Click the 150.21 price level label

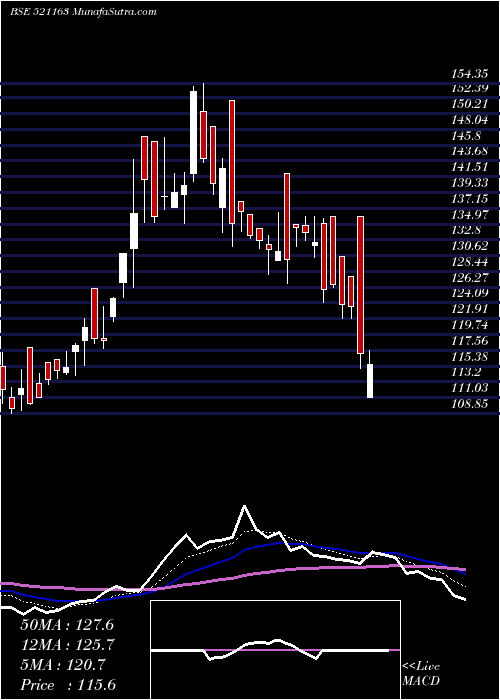point(468,104)
